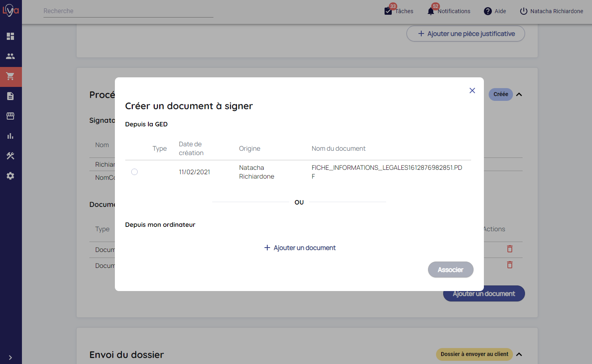Open the Notifications menu
The height and width of the screenshot is (364, 592).
448,11
